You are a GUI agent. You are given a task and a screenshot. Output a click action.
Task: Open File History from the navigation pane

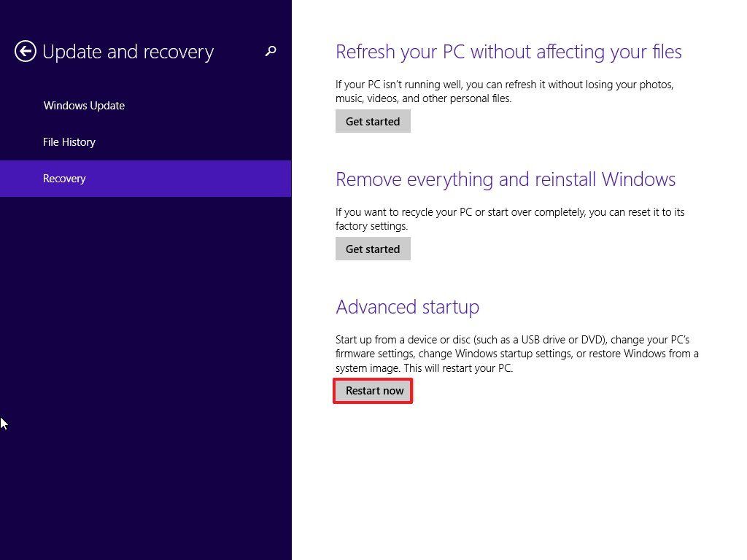[x=69, y=142]
